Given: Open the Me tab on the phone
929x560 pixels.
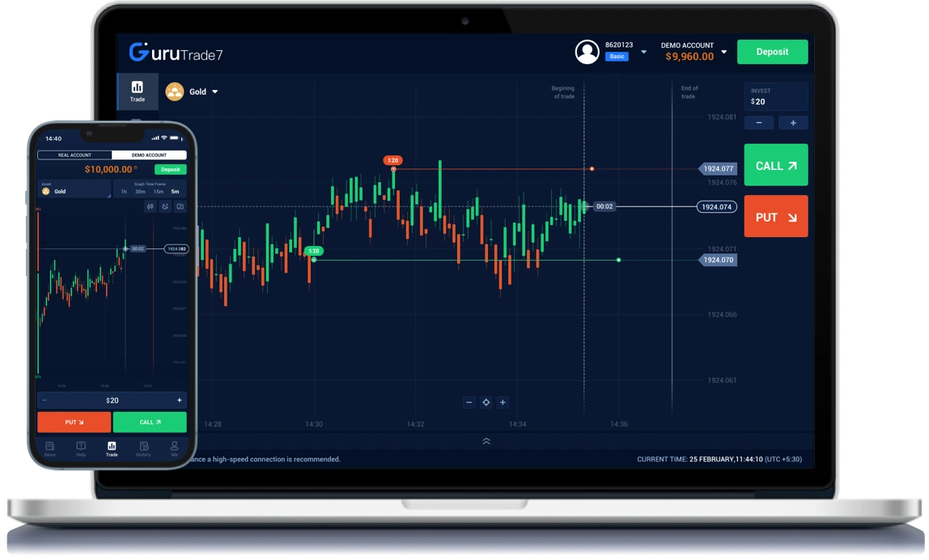Looking at the screenshot, I should pyautogui.click(x=174, y=448).
